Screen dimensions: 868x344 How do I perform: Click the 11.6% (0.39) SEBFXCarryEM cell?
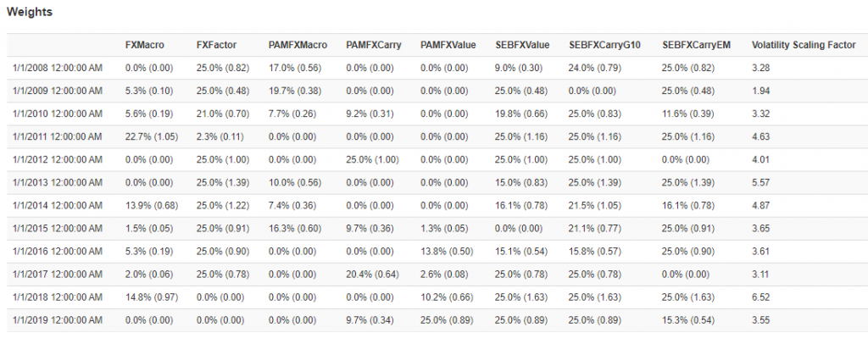click(688, 114)
